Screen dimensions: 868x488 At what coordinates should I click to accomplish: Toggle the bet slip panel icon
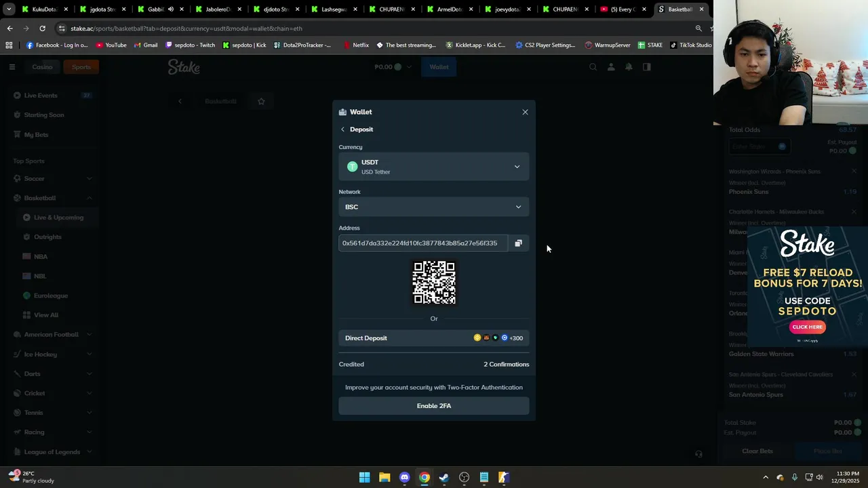click(646, 67)
